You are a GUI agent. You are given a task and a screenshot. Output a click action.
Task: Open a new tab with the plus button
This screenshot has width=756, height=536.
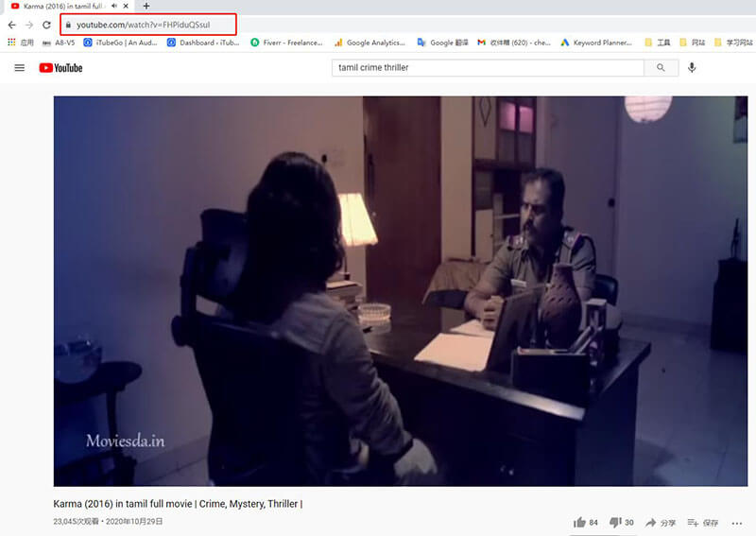click(x=146, y=7)
